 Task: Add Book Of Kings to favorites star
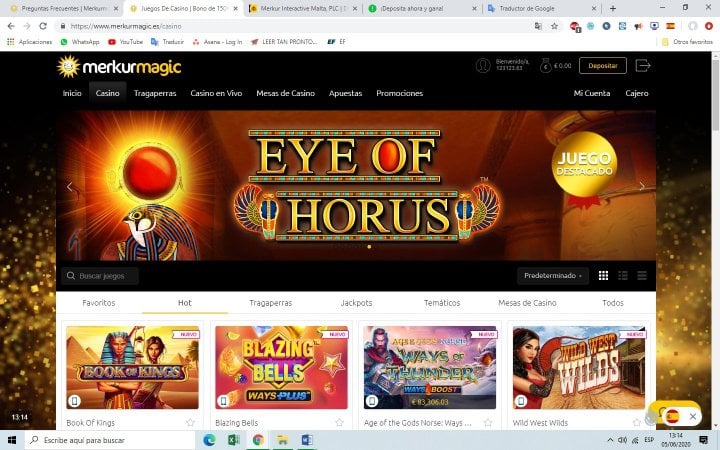tap(190, 422)
